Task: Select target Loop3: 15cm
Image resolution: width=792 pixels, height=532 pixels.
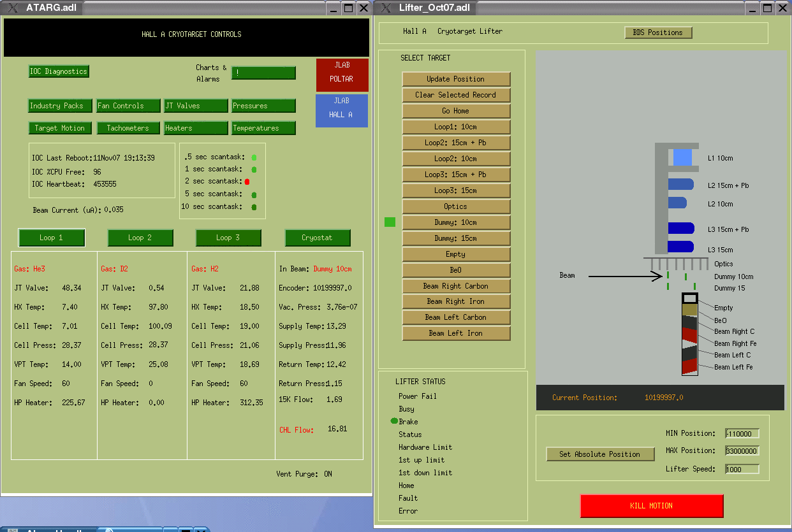Action: click(456, 191)
